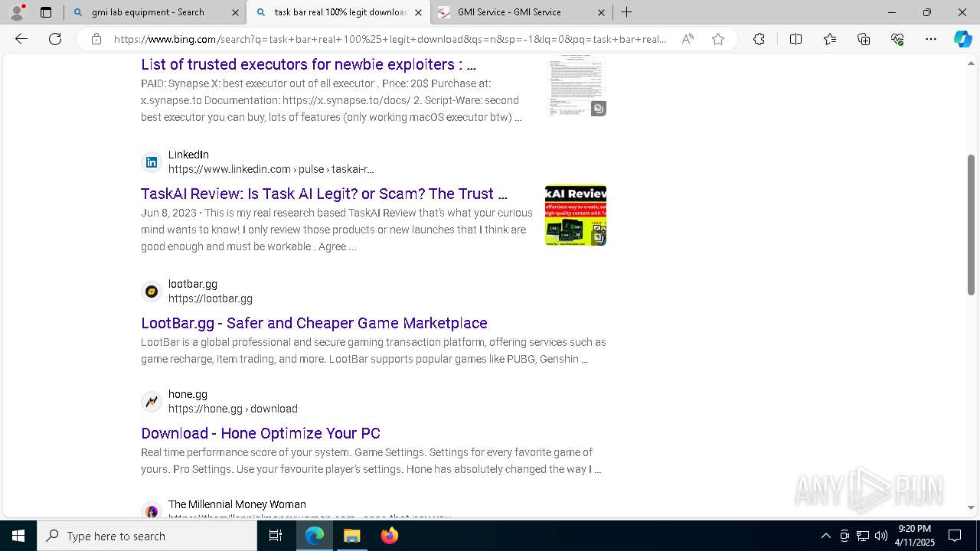Click the page vertical scrollbar thumb
Screen dimensions: 980x551
click(971, 224)
